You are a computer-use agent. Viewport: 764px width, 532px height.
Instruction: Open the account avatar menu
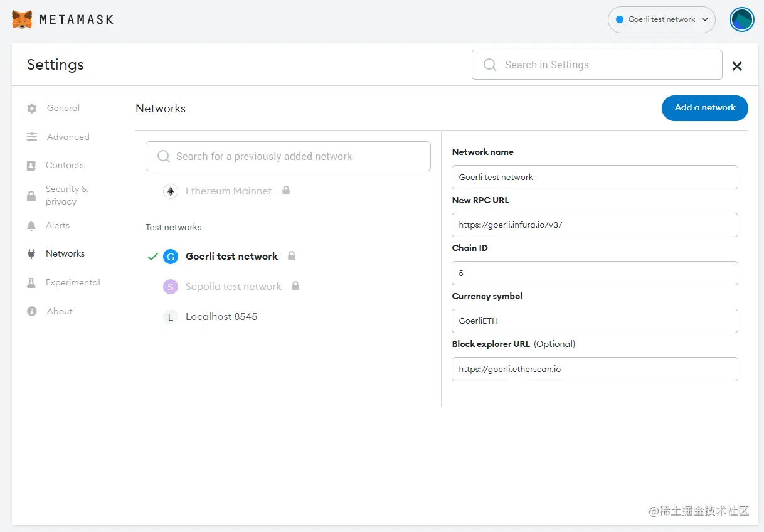coord(741,19)
